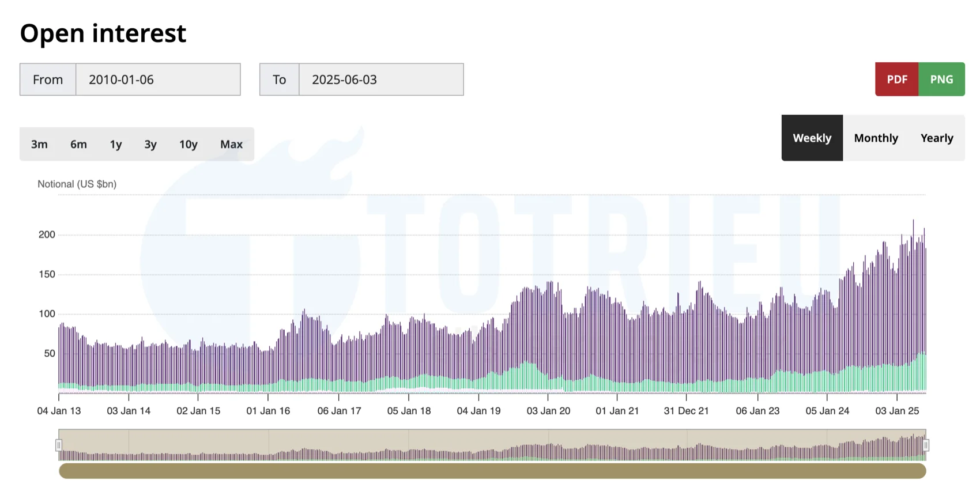The width and height of the screenshot is (980, 499).
Task: Click the 02 Jan 15 axis label
Action: click(198, 411)
